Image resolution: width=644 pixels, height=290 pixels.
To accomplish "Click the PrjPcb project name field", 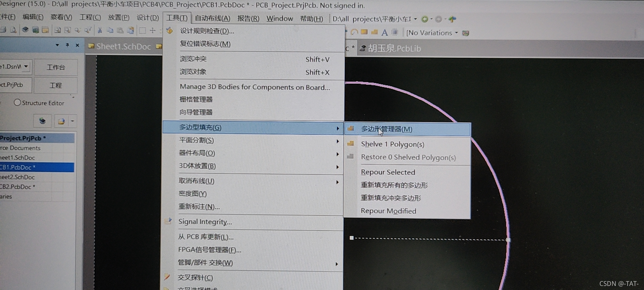I will tap(16, 85).
